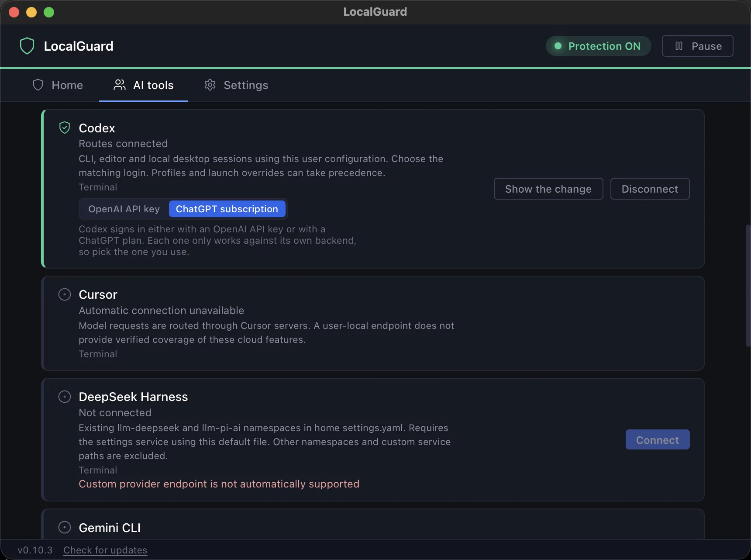Pause LocalGuard protection

tap(698, 46)
